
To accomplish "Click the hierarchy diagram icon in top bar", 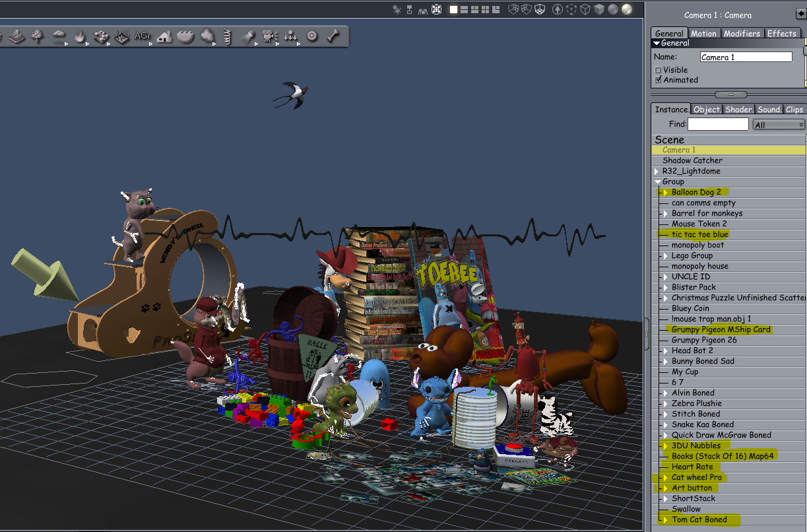I will 409,9.
